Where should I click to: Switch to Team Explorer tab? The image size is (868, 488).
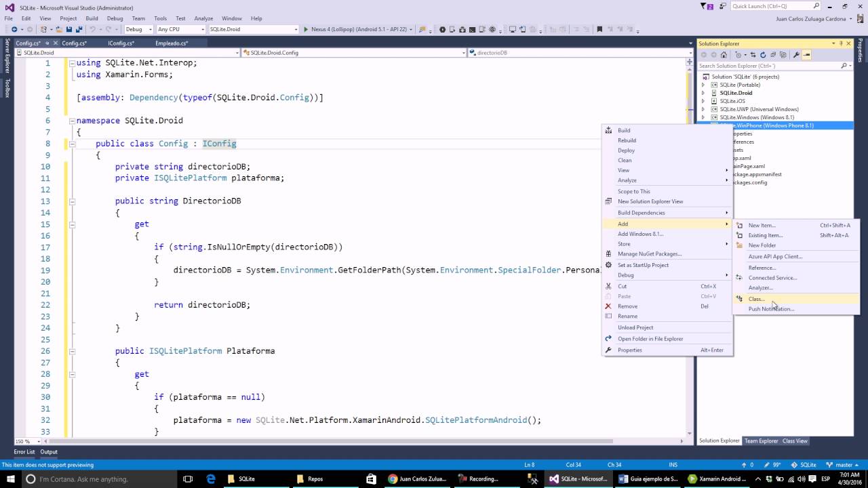click(762, 441)
